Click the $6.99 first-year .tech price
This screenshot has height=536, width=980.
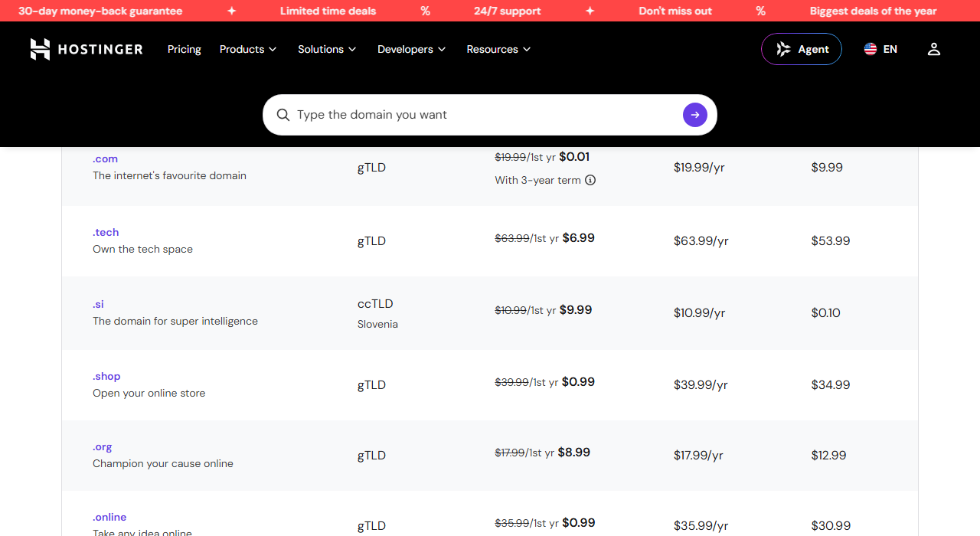[579, 237]
